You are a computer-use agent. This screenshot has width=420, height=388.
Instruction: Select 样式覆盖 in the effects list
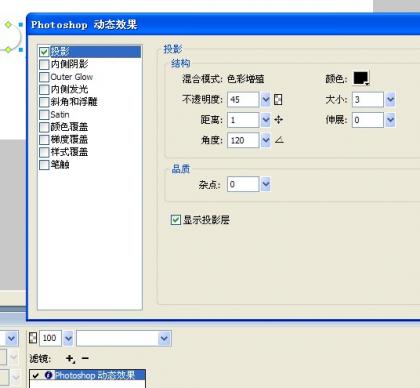click(x=69, y=152)
